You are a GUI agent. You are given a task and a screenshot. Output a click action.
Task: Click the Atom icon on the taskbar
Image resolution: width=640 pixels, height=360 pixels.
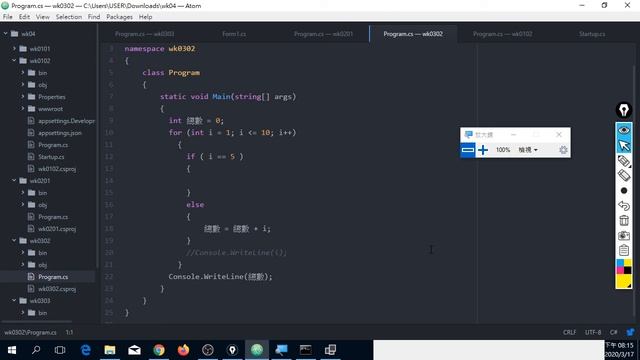[x=257, y=350]
